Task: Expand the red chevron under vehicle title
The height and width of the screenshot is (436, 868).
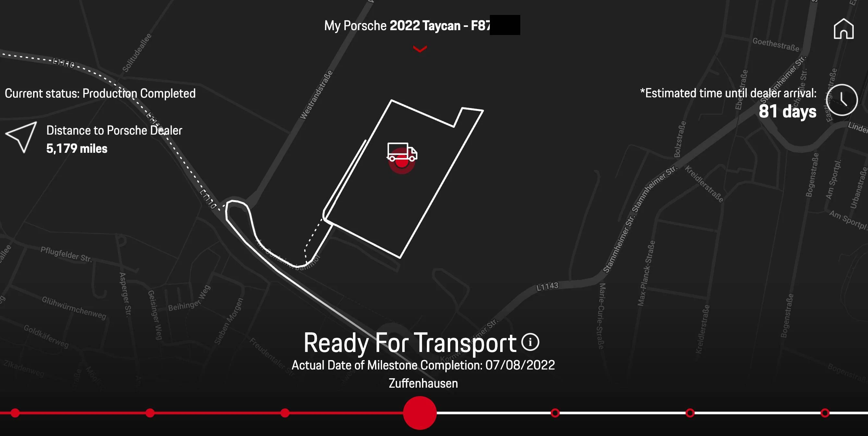Action: [x=420, y=49]
